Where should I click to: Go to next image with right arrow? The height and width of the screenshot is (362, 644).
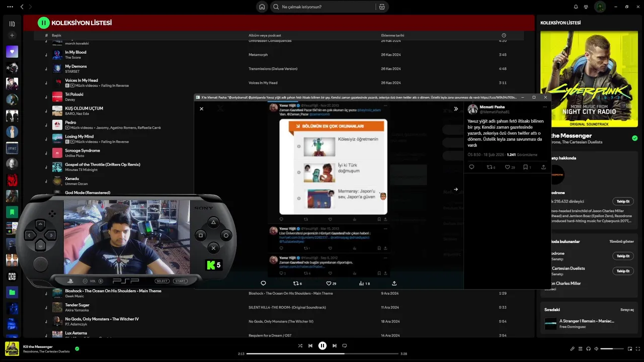[x=456, y=190]
